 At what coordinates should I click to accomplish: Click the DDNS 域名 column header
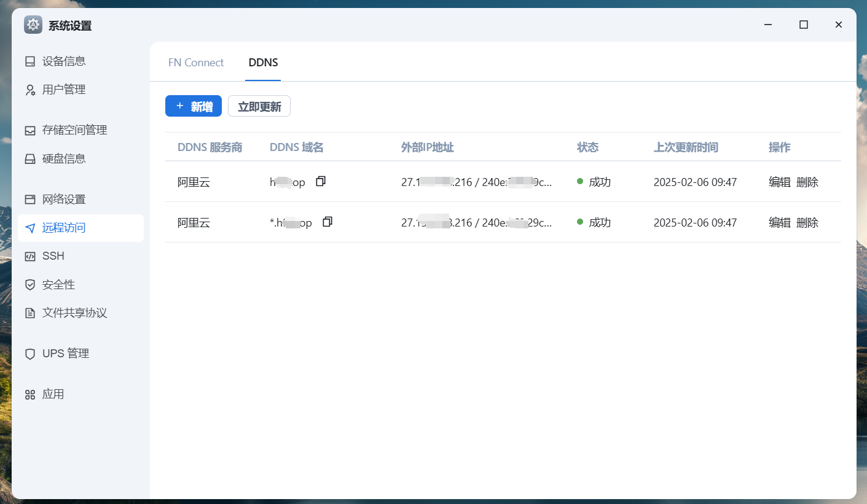pyautogui.click(x=296, y=147)
